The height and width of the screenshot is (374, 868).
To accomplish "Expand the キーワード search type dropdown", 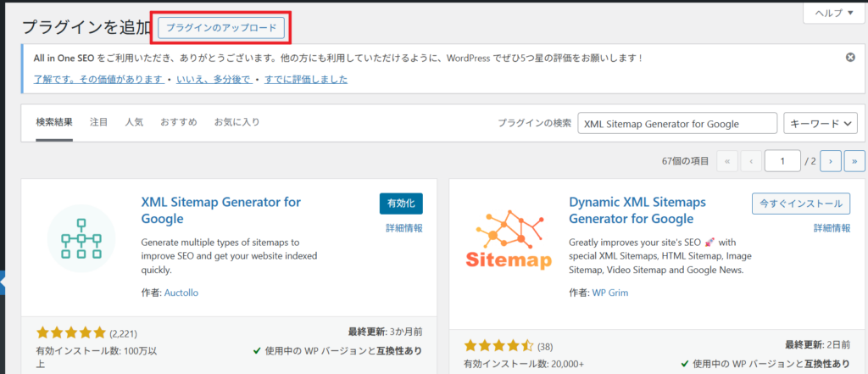I will pos(821,124).
